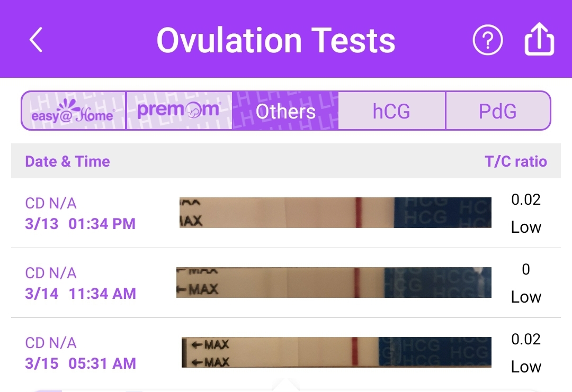
Task: Open the PdG tab
Action: pyautogui.click(x=498, y=111)
